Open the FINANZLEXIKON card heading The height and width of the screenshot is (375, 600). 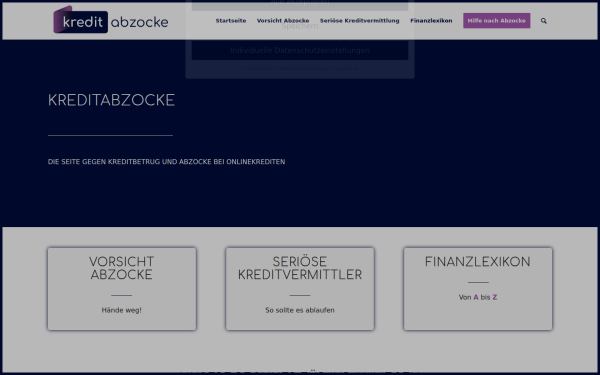[x=478, y=262]
